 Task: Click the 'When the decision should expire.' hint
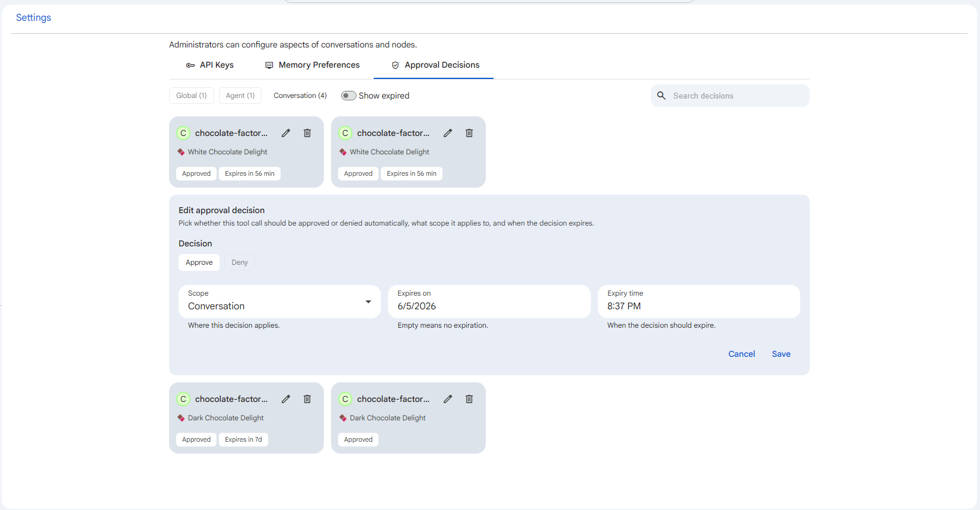coord(661,325)
